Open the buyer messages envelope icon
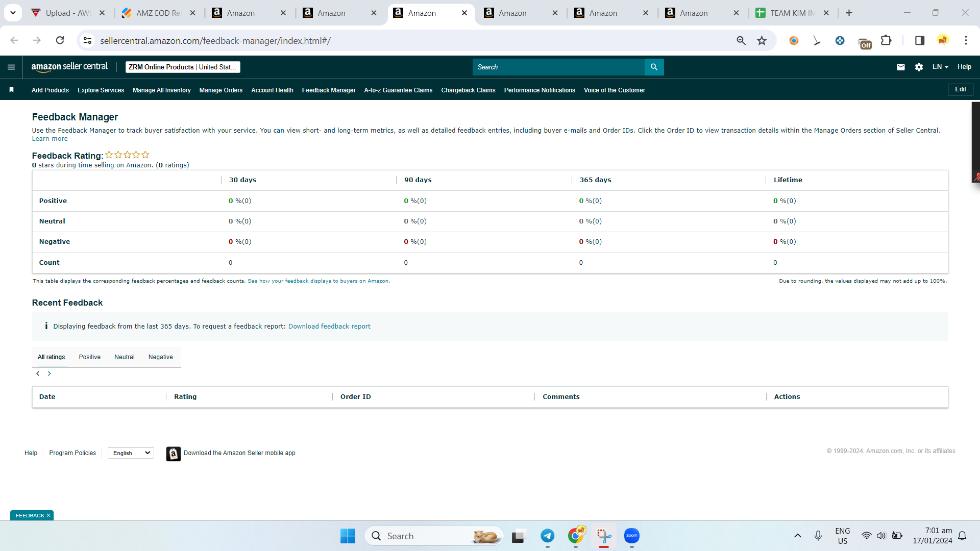The image size is (980, 551). click(901, 67)
